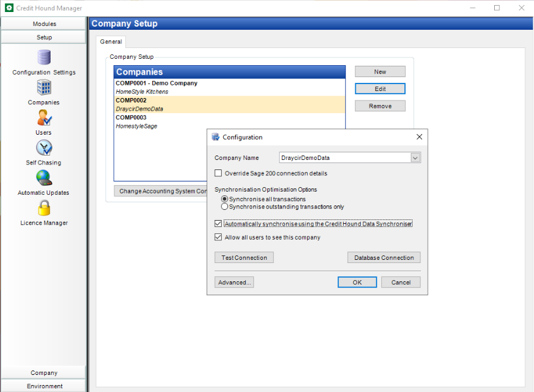
Task: Open the Users icon in sidebar
Action: (44, 118)
